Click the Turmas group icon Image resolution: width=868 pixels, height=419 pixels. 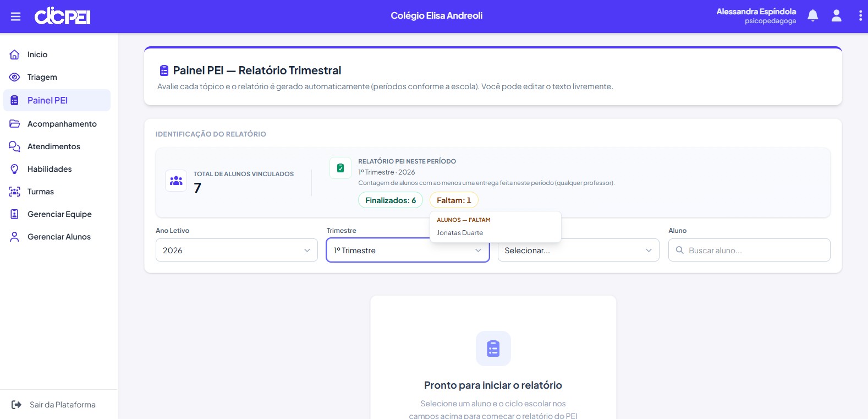click(15, 192)
